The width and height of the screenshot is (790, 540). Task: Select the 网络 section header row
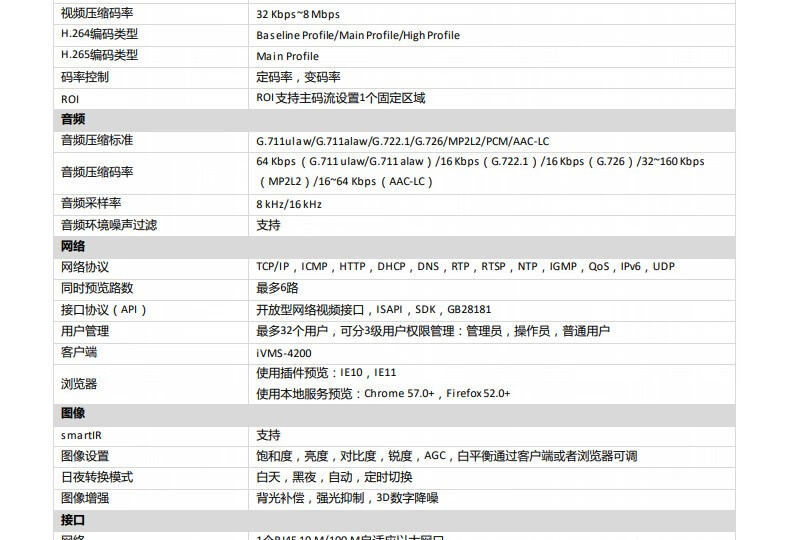tap(394, 247)
